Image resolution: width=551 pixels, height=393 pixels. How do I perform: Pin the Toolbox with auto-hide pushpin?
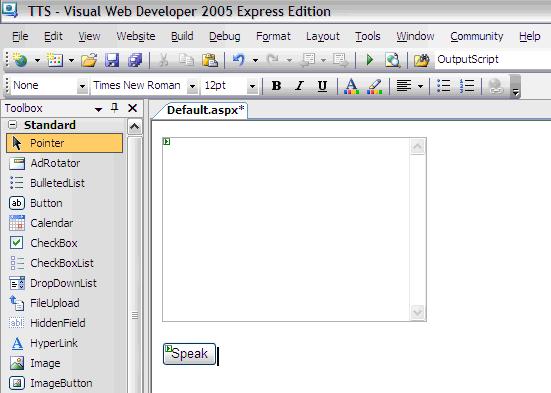[115, 108]
